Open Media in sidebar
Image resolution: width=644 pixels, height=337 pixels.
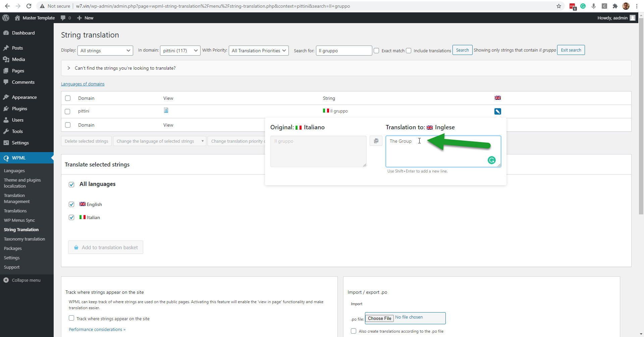18,59
